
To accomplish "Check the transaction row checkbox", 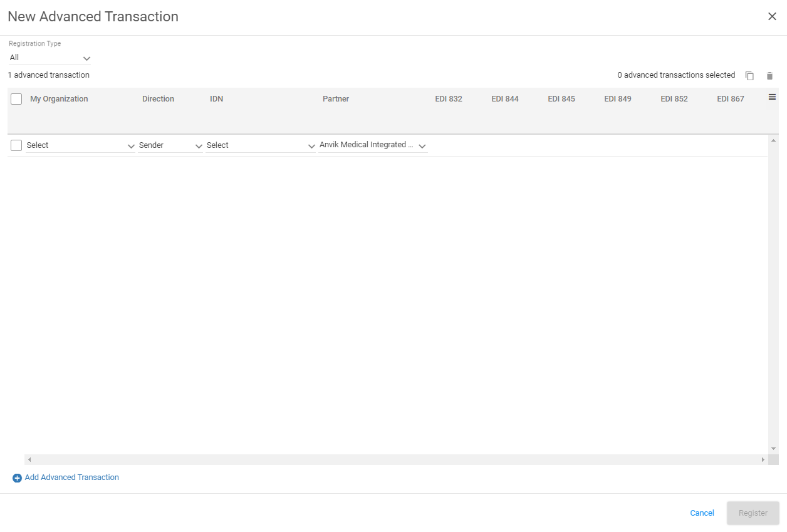I will [16, 145].
